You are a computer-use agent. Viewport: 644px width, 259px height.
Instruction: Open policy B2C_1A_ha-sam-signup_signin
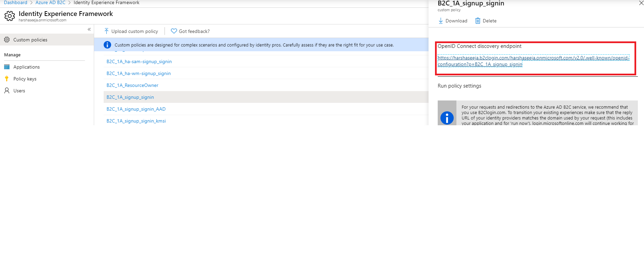[x=139, y=61]
